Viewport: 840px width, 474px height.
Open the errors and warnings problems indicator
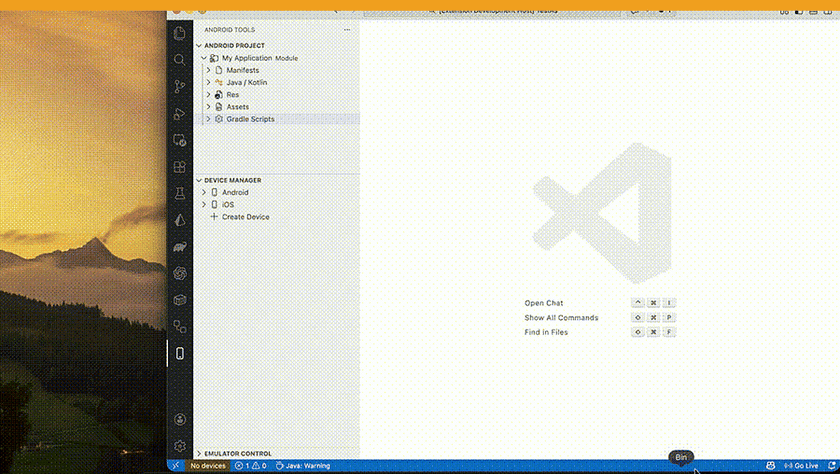[251, 465]
